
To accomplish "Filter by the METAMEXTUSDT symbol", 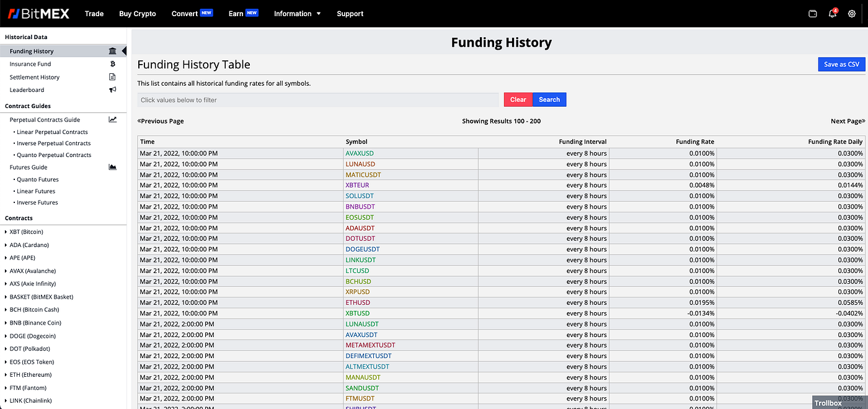I will [370, 345].
